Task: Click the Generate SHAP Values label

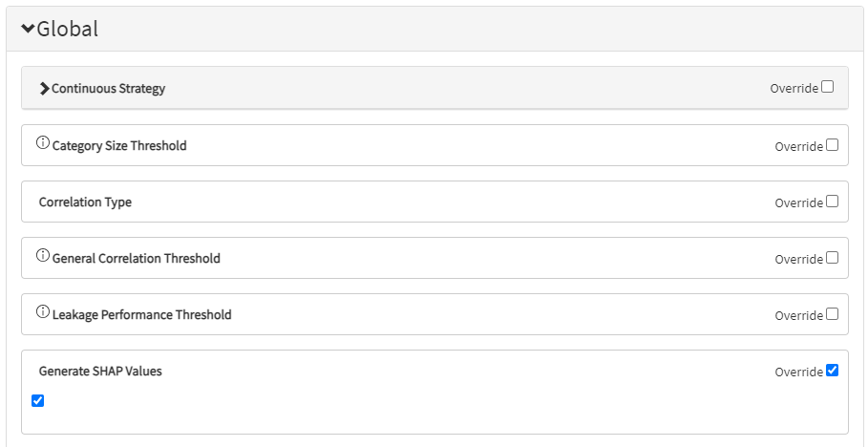Action: pyautogui.click(x=100, y=372)
